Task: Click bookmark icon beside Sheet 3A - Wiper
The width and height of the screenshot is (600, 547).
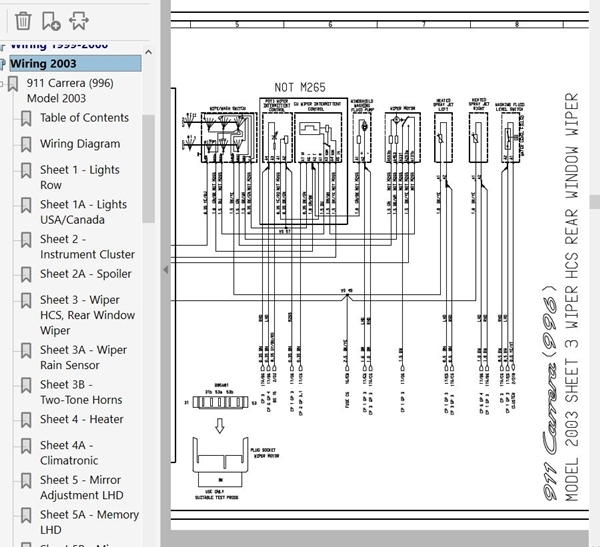Action: coord(26,351)
